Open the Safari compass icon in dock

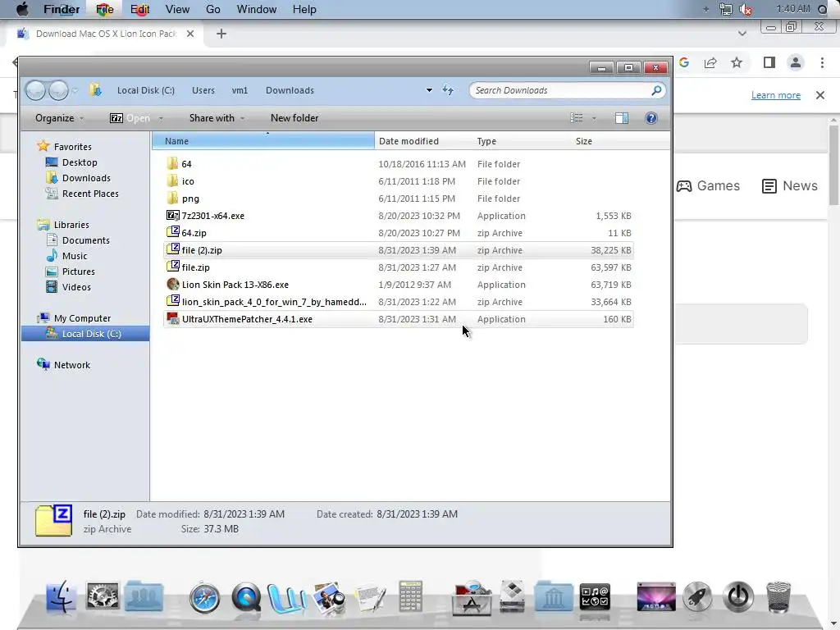204,597
